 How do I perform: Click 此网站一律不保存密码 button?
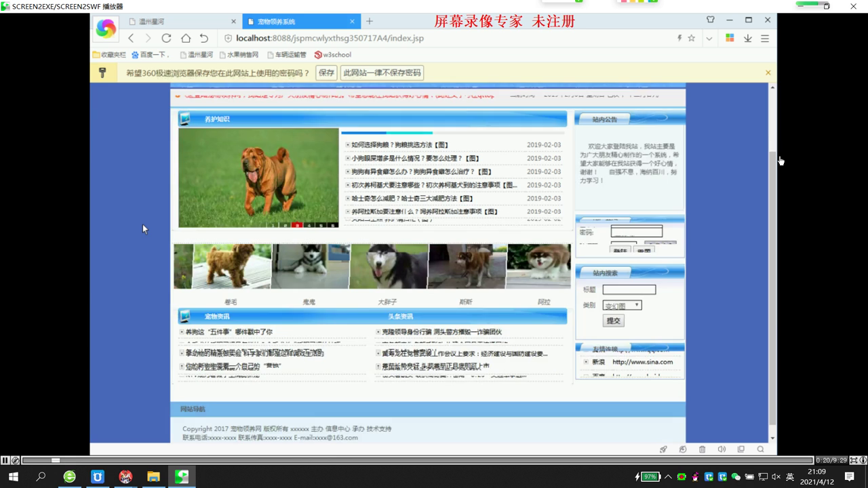click(382, 73)
